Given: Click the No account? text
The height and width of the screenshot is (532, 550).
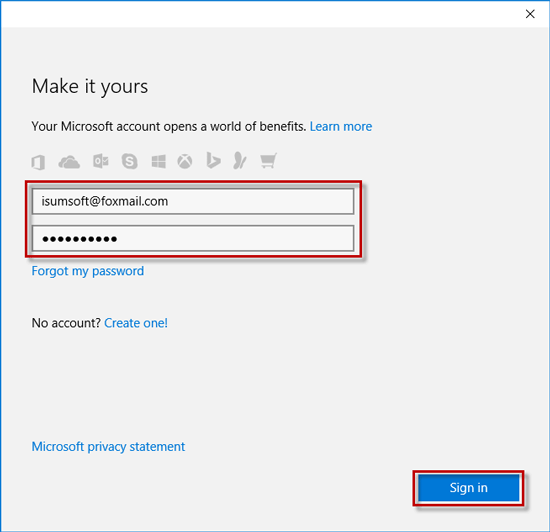Looking at the screenshot, I should [x=66, y=323].
